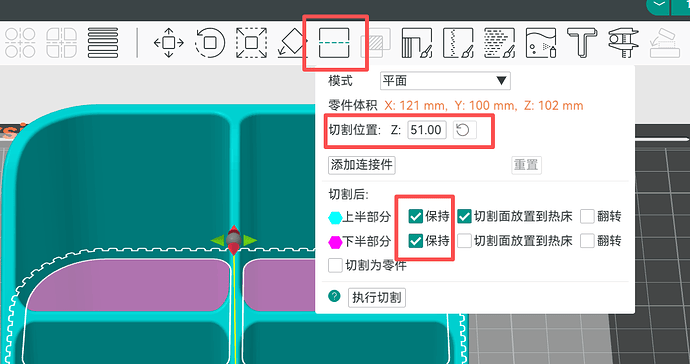
Task: Click the 执行切割 button
Action: [x=377, y=298]
